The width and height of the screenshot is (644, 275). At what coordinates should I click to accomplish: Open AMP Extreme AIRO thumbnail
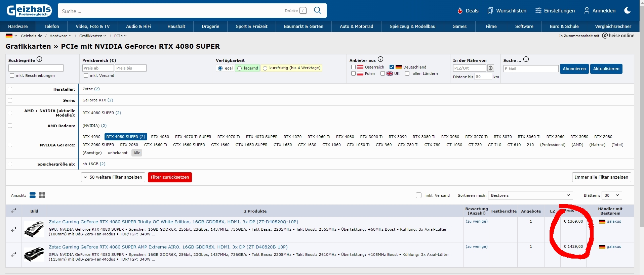(x=34, y=255)
